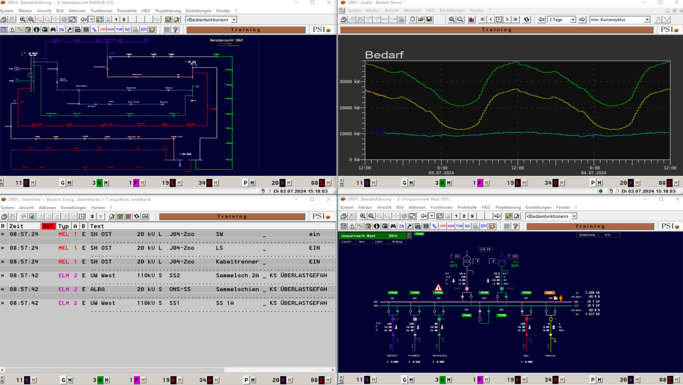Click Alarmliste horizontal scrollbar thumb
The width and height of the screenshot is (683, 385).
pos(115,370)
